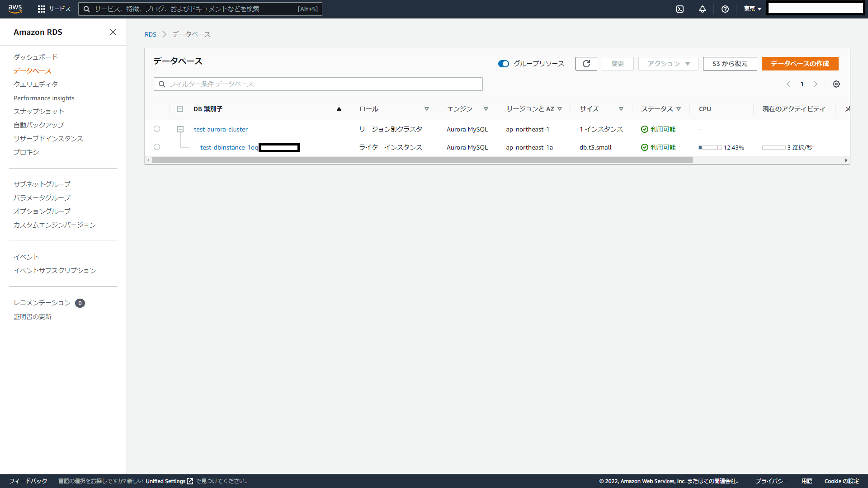Open the notifications bell

702,9
